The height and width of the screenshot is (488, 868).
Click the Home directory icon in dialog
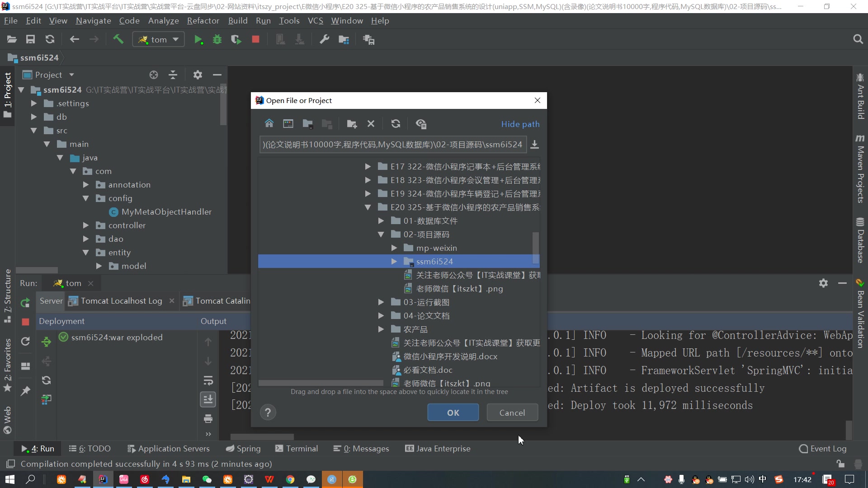click(x=269, y=123)
